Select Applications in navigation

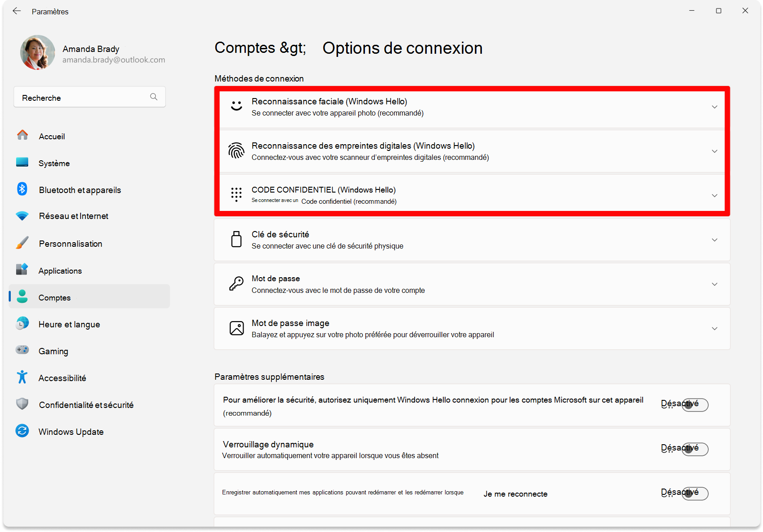(90, 270)
